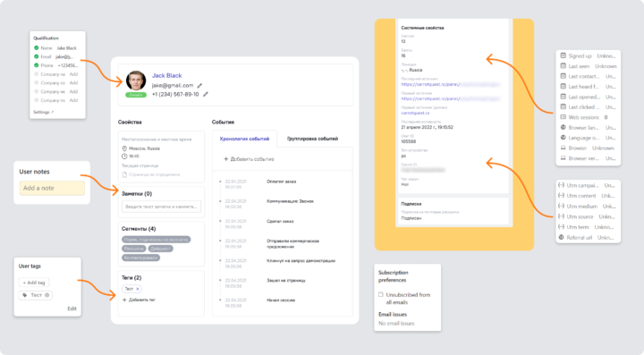
Task: Open the Сделал заказ event
Action: 280,221
